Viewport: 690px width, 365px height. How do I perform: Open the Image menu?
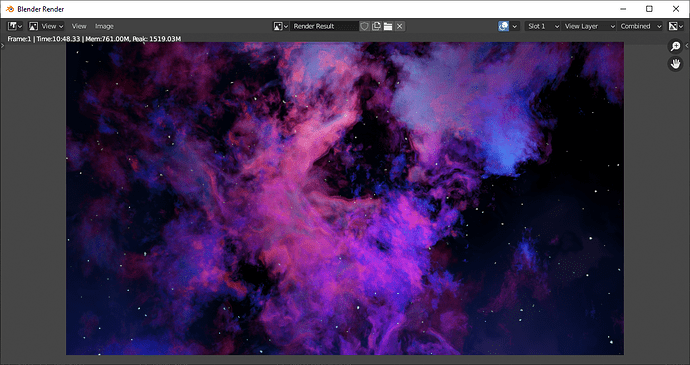coord(104,26)
